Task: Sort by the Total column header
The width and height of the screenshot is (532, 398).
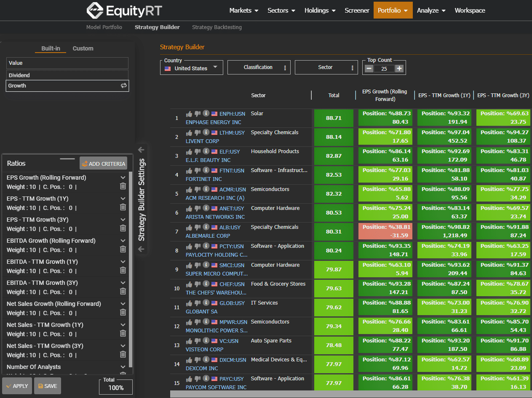Action: tap(334, 96)
